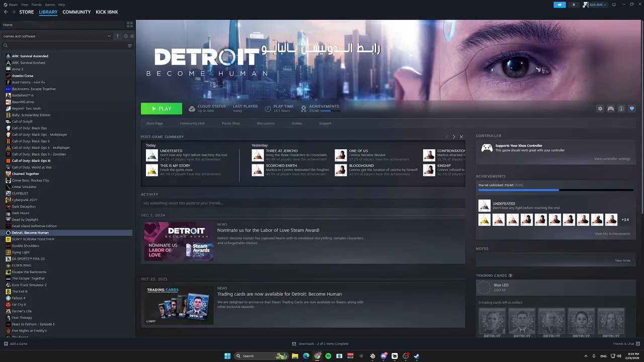Screen dimensions: 644x362
Task: Click the New Note button
Action: 623,260
